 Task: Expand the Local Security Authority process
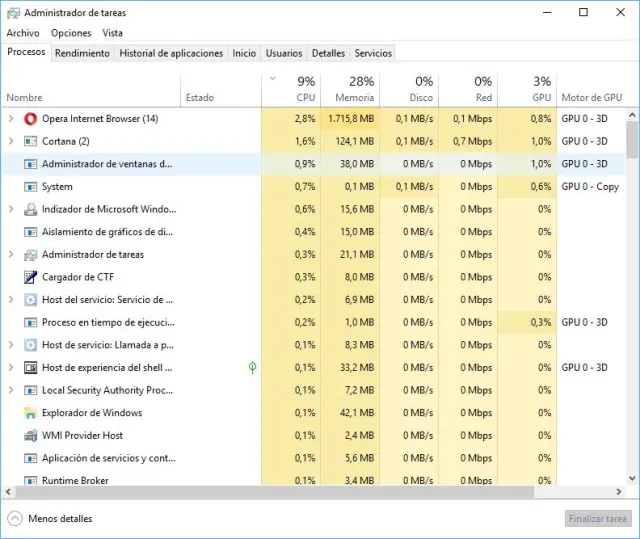(11, 390)
